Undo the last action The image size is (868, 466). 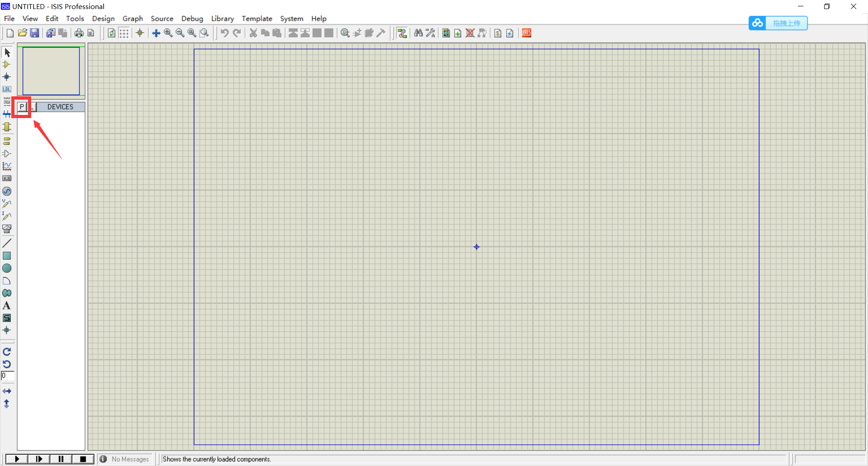(x=225, y=33)
